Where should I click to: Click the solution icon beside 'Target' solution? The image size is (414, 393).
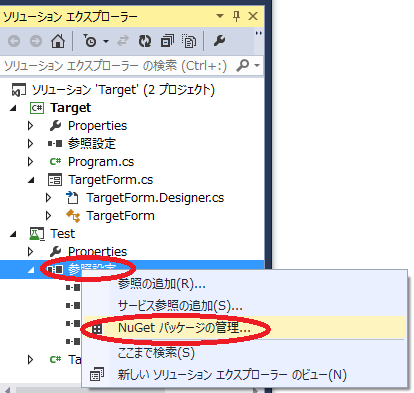(18, 90)
